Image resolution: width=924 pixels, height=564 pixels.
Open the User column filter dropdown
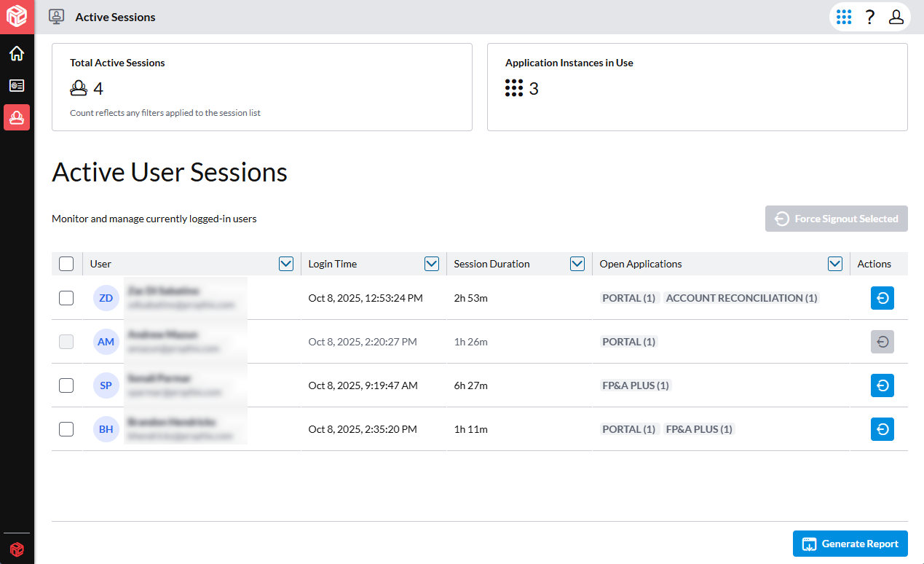(286, 264)
